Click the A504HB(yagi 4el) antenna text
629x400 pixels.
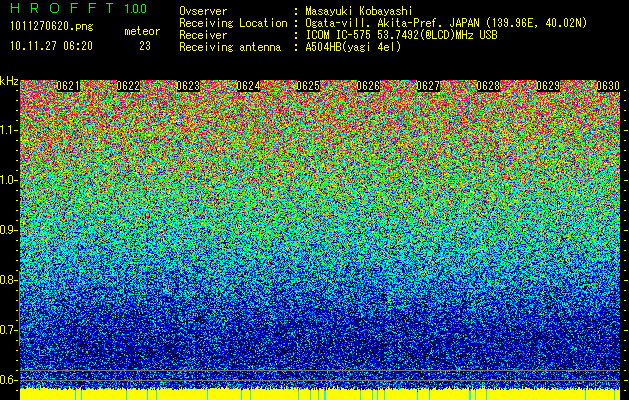tap(353, 47)
